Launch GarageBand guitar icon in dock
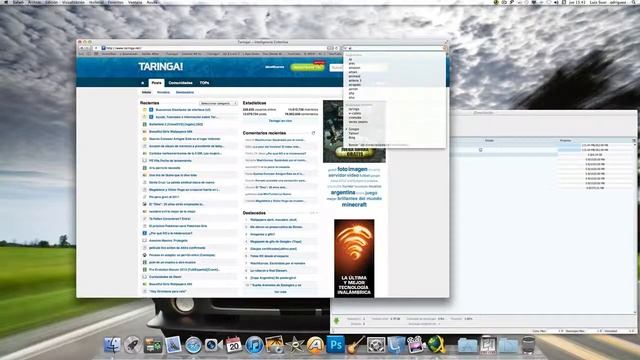 pos(356,345)
